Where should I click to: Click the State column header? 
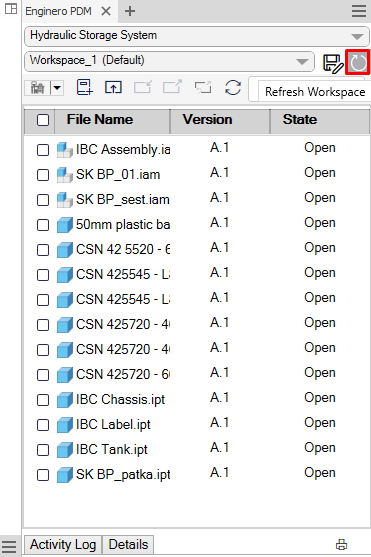pyautogui.click(x=300, y=120)
